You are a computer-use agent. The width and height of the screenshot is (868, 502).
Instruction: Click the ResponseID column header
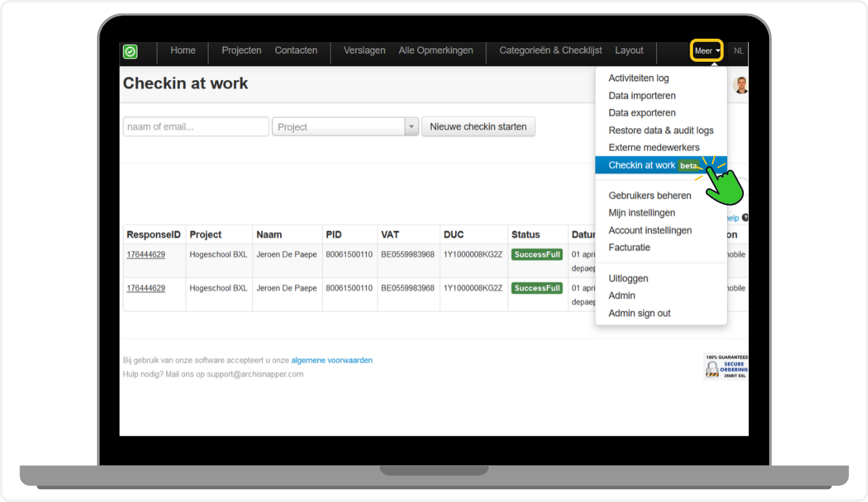pyautogui.click(x=154, y=235)
